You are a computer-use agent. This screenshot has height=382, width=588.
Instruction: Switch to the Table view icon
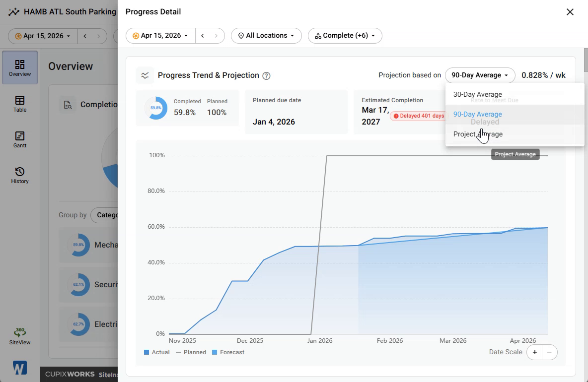(20, 104)
